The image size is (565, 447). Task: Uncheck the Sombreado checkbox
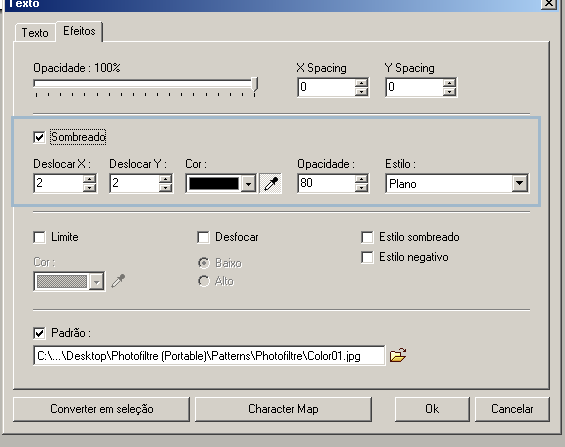pos(39,137)
